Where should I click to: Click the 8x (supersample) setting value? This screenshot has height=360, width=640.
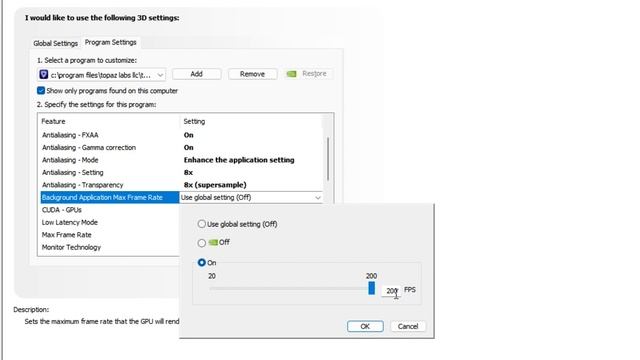point(215,185)
